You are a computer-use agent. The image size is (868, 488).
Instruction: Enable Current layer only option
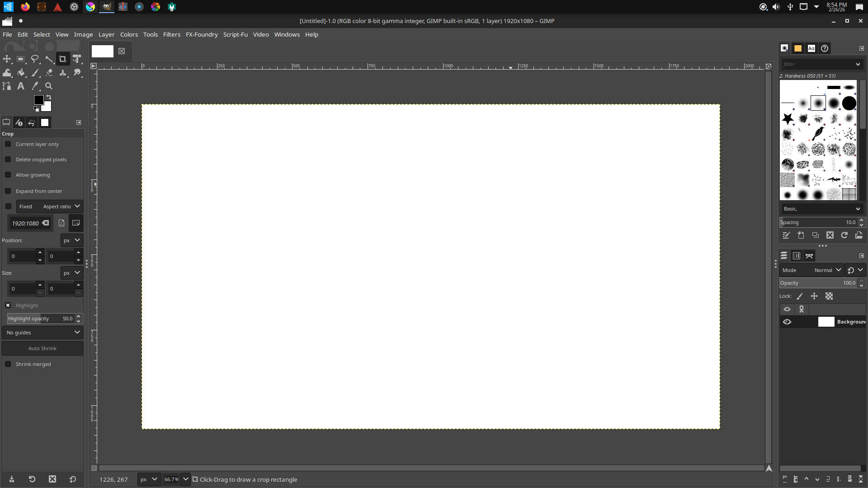[8, 144]
